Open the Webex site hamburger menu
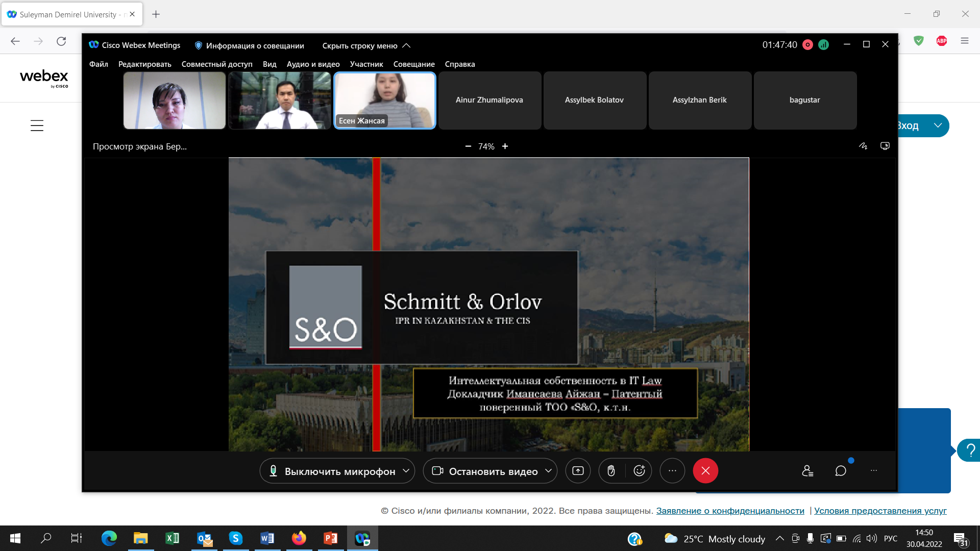This screenshot has height=551, width=980. tap(37, 126)
